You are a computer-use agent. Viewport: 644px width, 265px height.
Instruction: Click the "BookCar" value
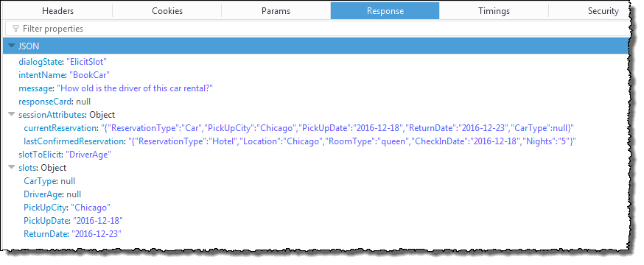89,75
